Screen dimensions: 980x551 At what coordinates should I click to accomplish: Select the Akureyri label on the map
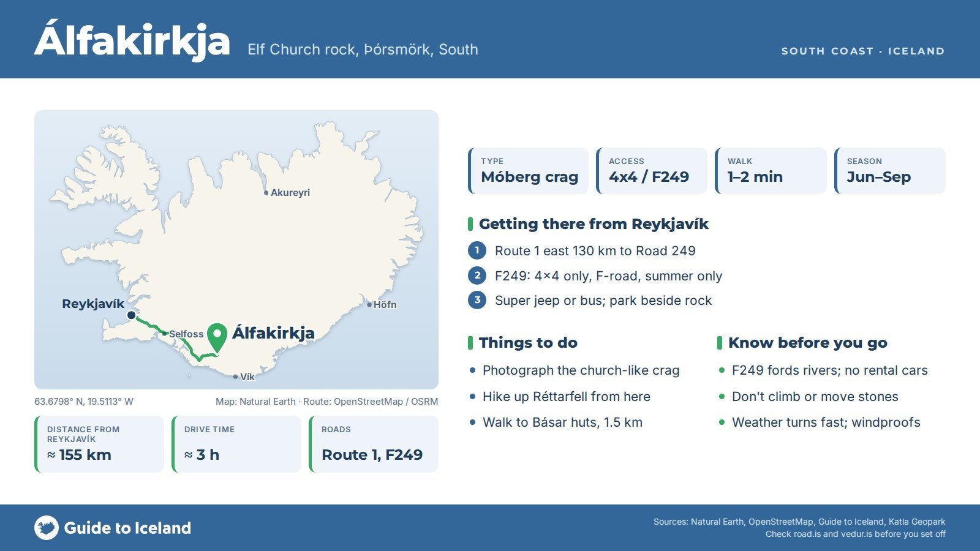click(x=290, y=192)
